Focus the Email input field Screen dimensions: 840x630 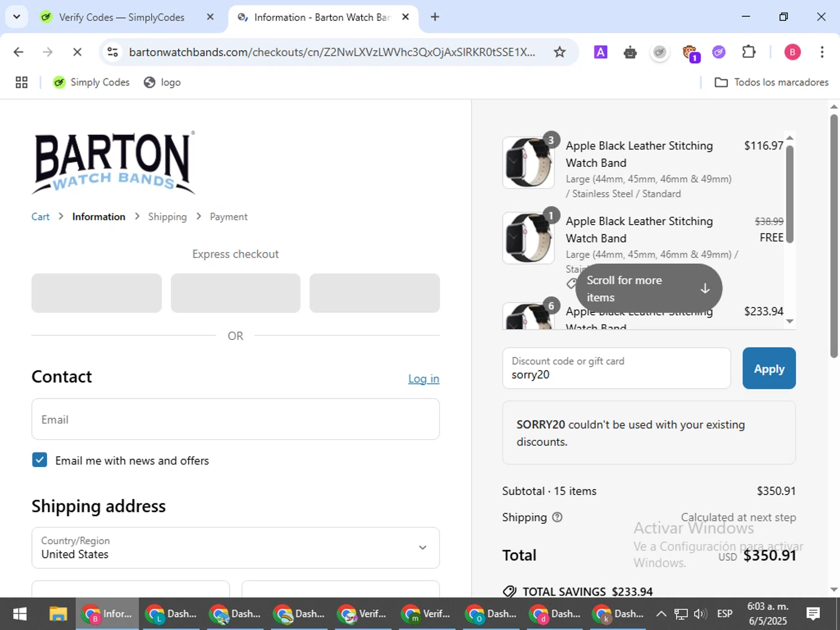coord(236,419)
